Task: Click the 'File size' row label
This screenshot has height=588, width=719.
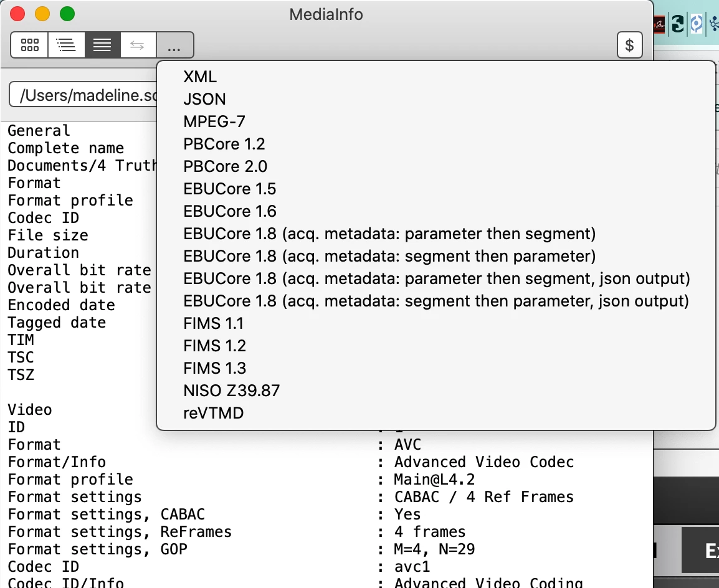Action: click(x=48, y=235)
